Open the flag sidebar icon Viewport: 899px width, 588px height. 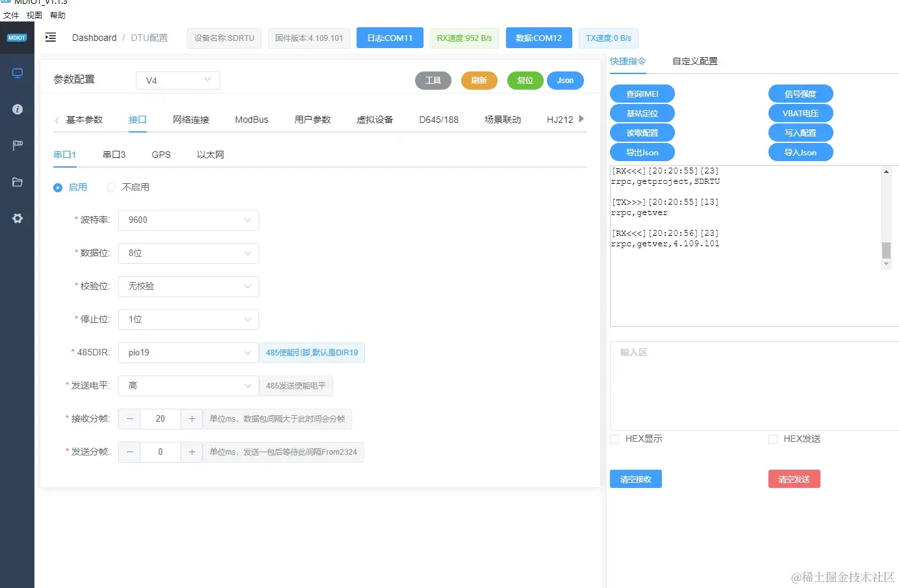tap(18, 146)
